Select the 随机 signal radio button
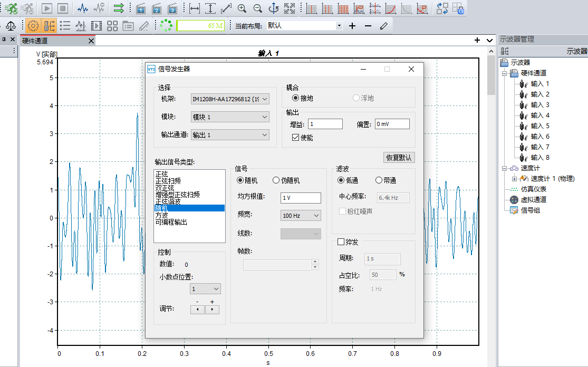 [x=240, y=180]
